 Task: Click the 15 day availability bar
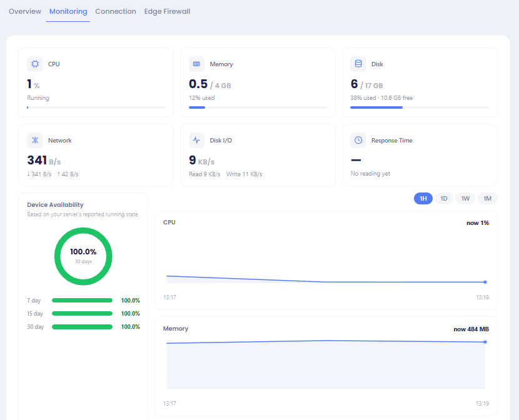[82, 314]
